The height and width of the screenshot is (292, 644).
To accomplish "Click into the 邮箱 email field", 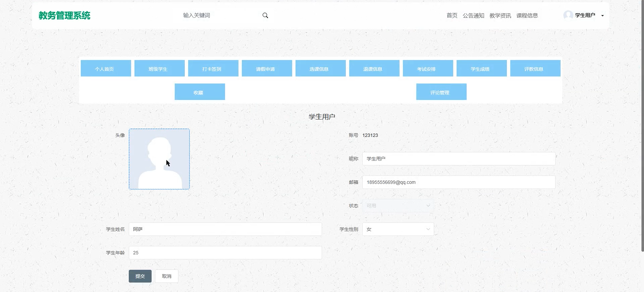I will coord(459,182).
